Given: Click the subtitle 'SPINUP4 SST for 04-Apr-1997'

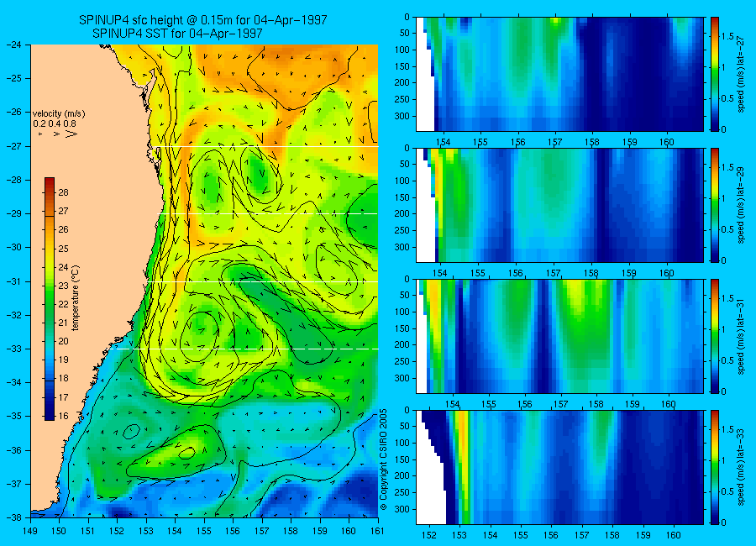Looking at the screenshot, I should pos(177,34).
